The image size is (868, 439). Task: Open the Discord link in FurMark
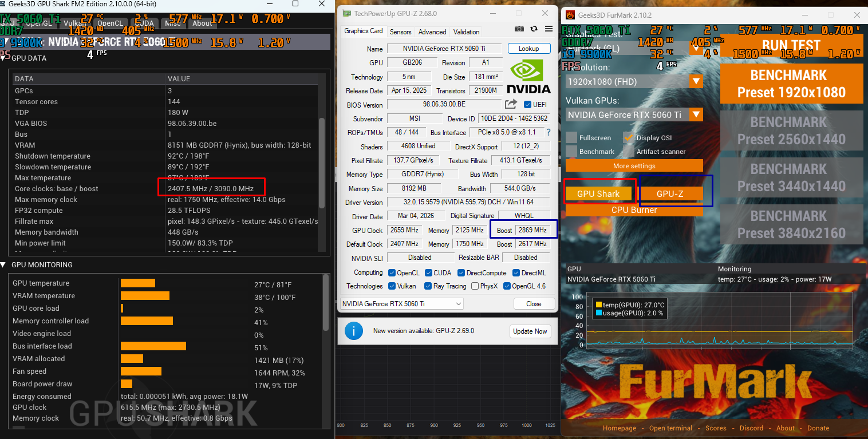(x=751, y=428)
